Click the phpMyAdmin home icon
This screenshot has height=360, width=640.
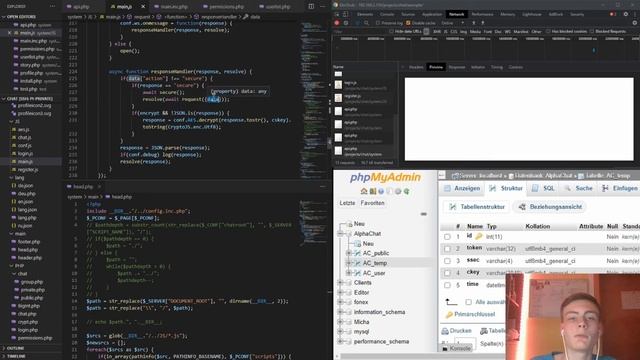click(364, 191)
